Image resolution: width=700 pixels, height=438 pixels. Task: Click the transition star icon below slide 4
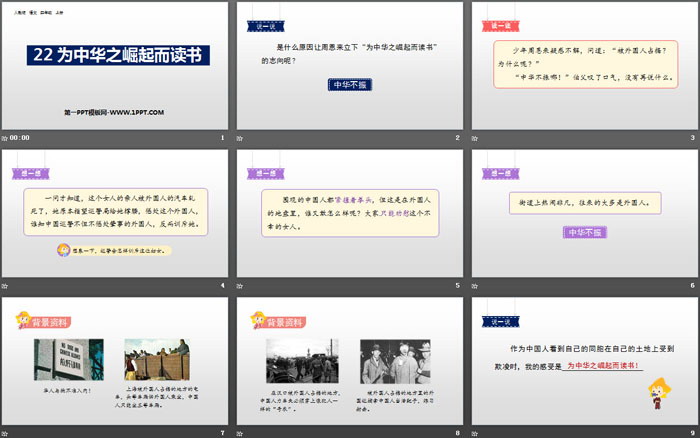(6, 286)
